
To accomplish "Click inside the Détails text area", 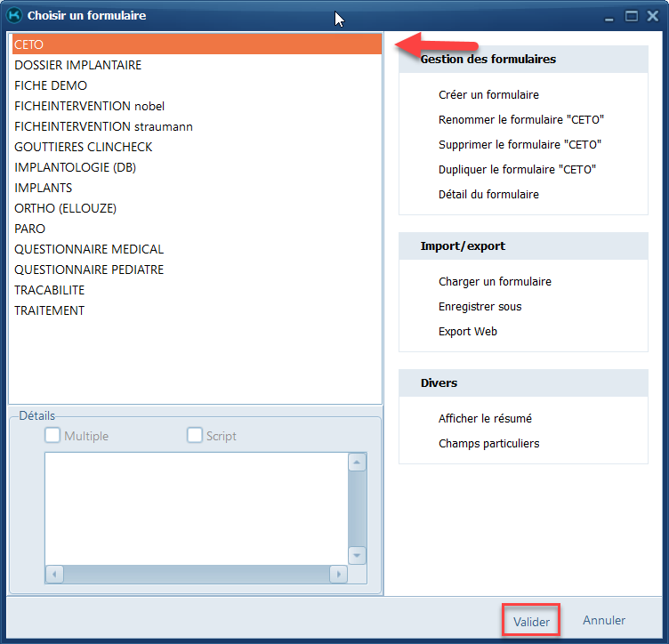I will click(x=196, y=507).
